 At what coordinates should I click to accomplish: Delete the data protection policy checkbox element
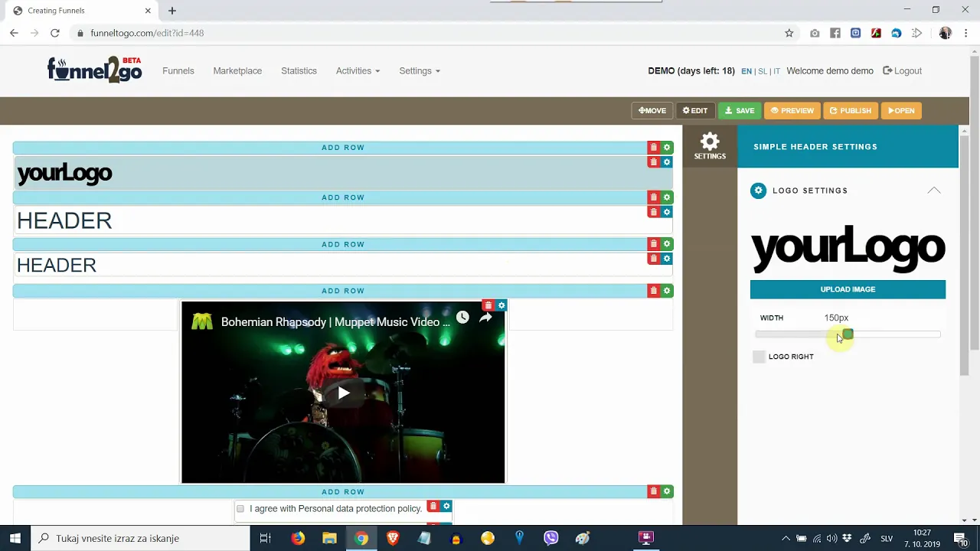433,507
